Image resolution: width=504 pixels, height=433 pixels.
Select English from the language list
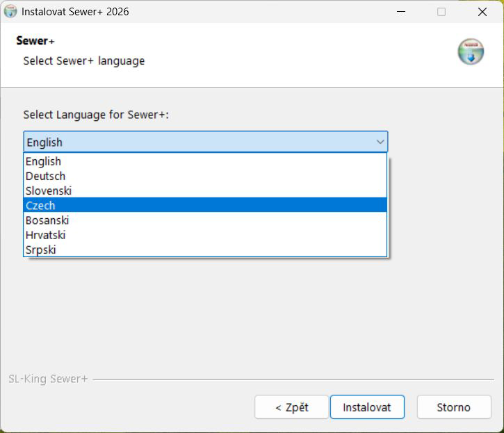click(x=205, y=161)
